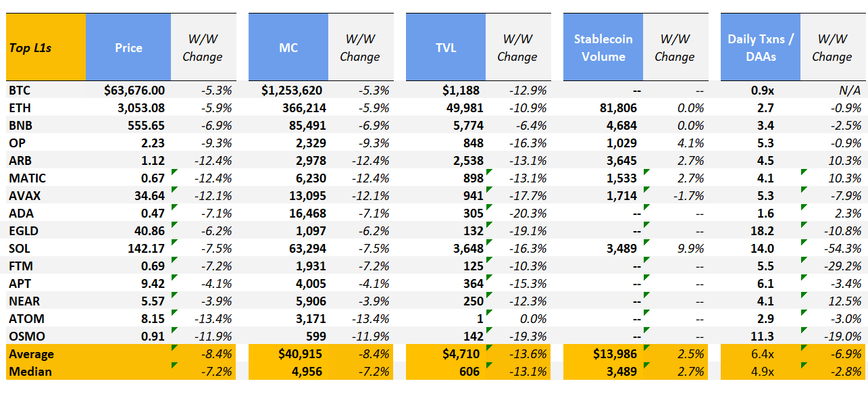Click the MC column header
Viewport: 868px width, 394px height.
(288, 47)
